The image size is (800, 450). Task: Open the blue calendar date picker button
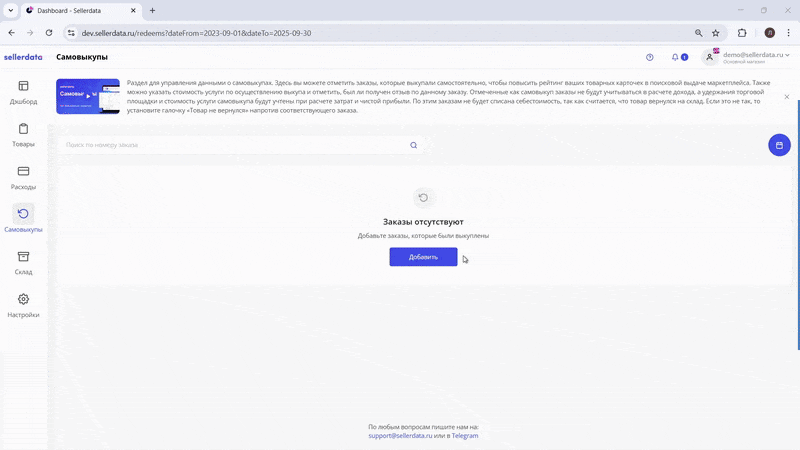point(779,145)
